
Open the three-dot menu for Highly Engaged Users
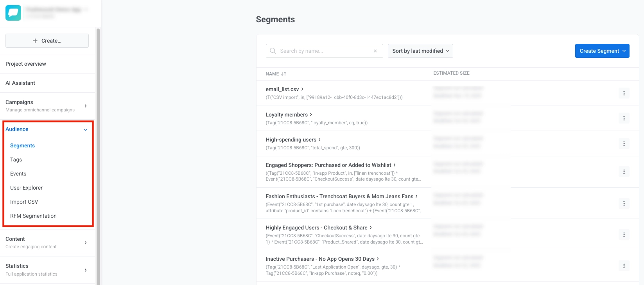click(624, 235)
